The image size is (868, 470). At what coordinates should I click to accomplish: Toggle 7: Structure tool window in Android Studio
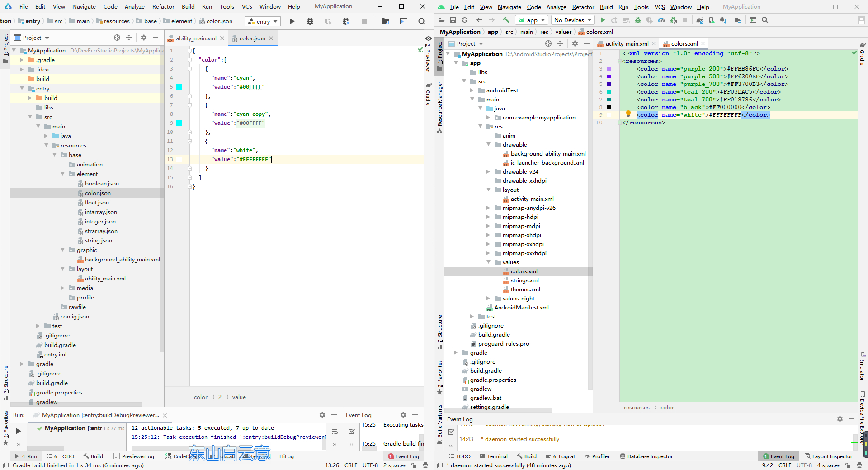(440, 332)
